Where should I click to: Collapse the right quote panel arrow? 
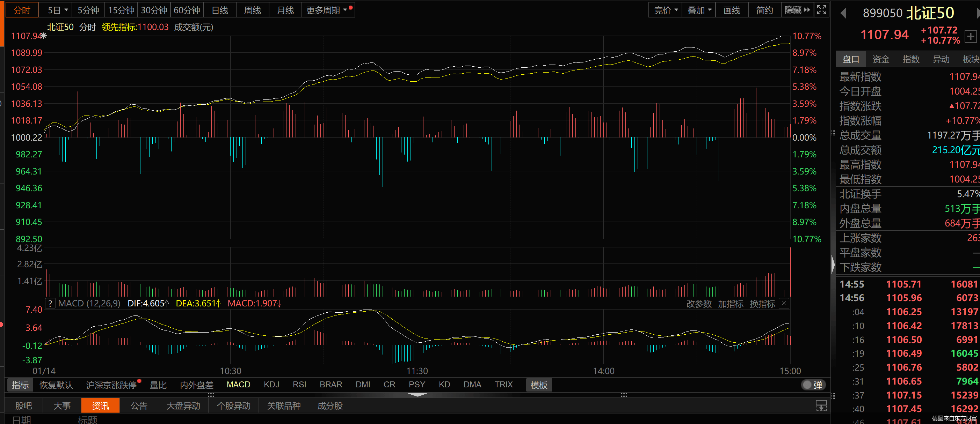point(833,265)
